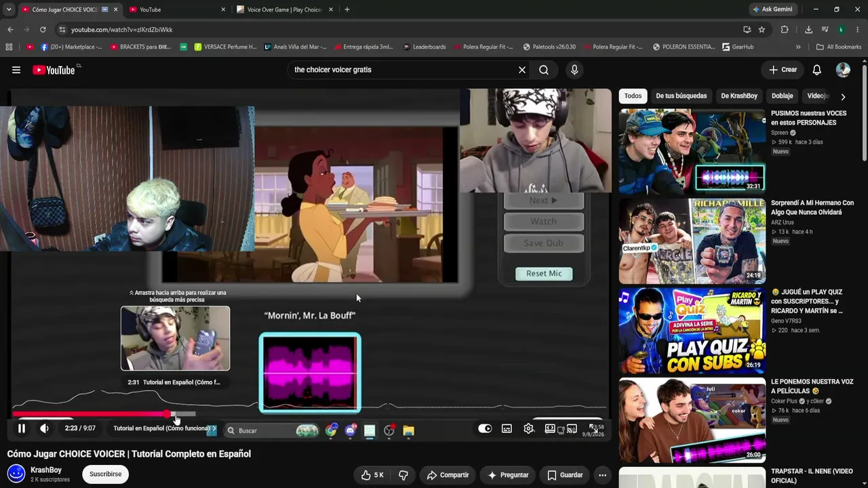Show more category chips with arrow
Image resolution: width=868 pixels, height=488 pixels.
pyautogui.click(x=843, y=96)
